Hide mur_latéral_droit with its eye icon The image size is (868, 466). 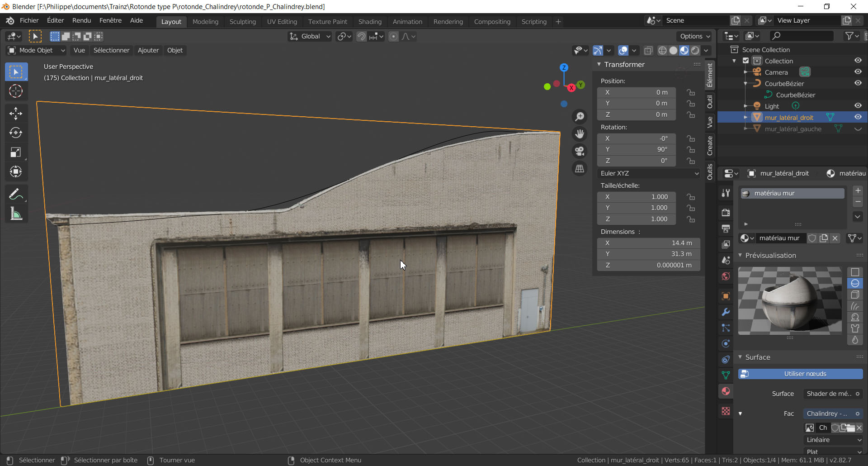[x=858, y=117]
